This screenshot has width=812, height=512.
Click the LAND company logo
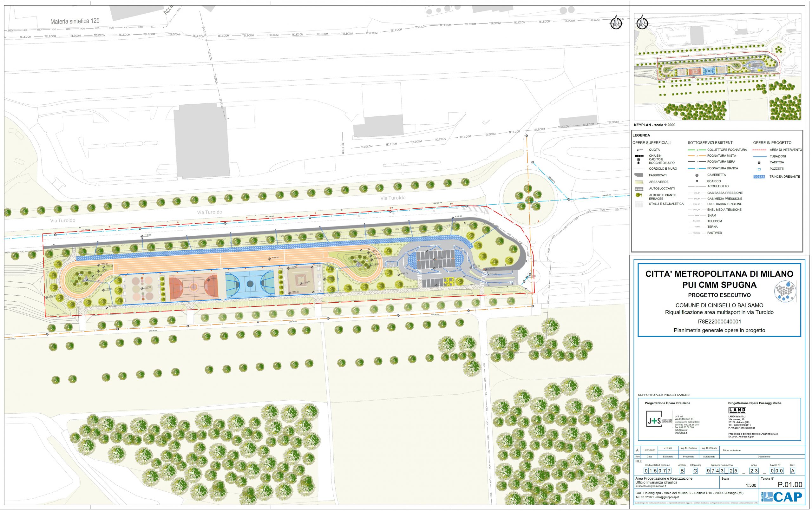click(x=737, y=410)
